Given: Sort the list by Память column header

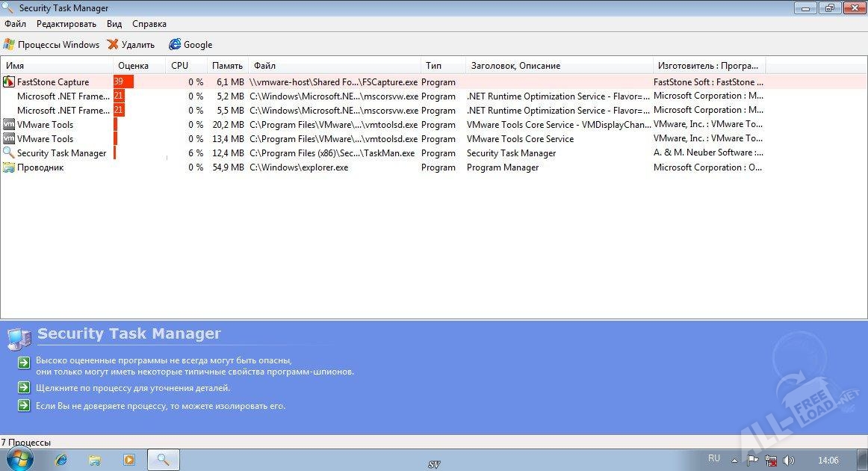Looking at the screenshot, I should pyautogui.click(x=227, y=66).
